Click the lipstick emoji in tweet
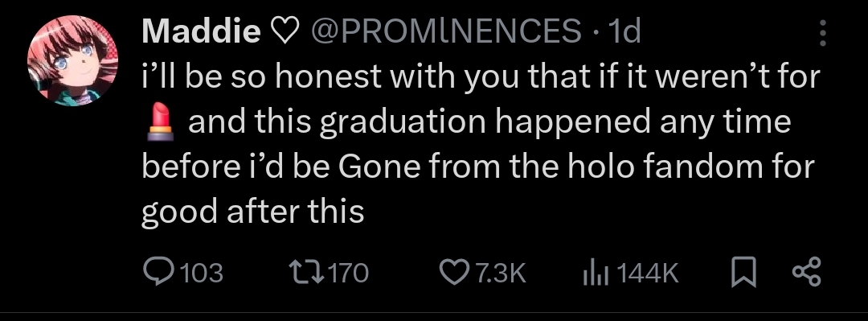 [x=161, y=121]
